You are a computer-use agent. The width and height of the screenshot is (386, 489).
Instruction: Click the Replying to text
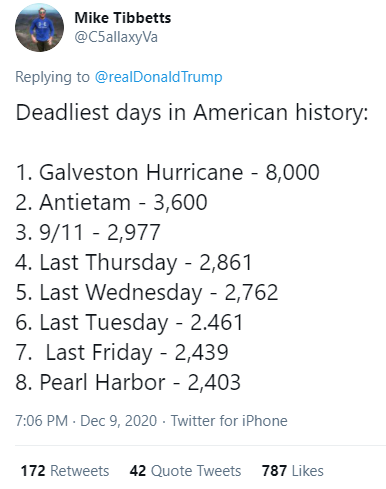tap(52, 77)
